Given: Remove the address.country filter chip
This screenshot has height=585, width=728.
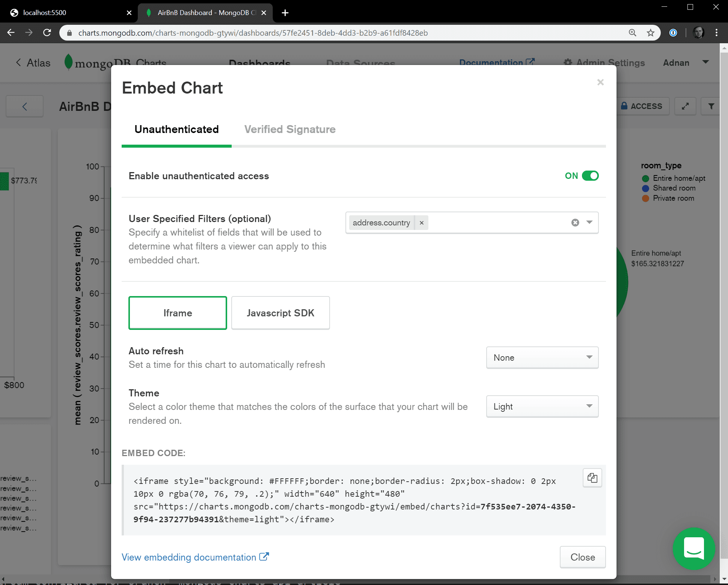Looking at the screenshot, I should 422,222.
